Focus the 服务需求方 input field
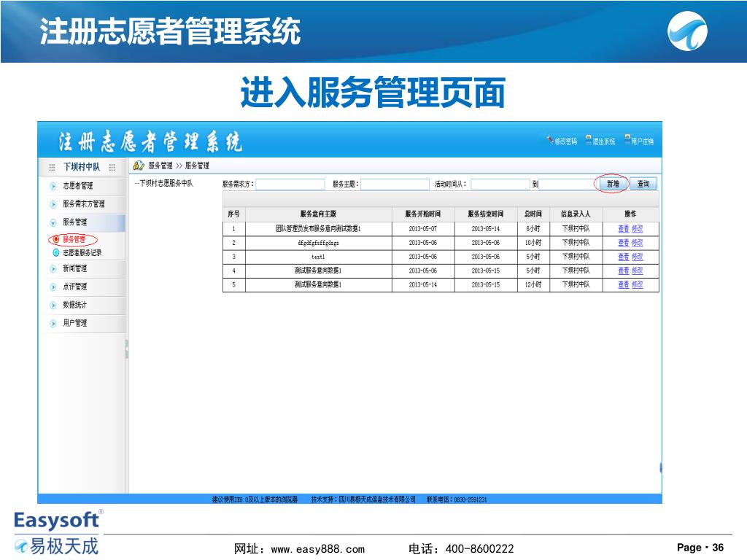Image resolution: width=747 pixels, height=560 pixels. (290, 184)
